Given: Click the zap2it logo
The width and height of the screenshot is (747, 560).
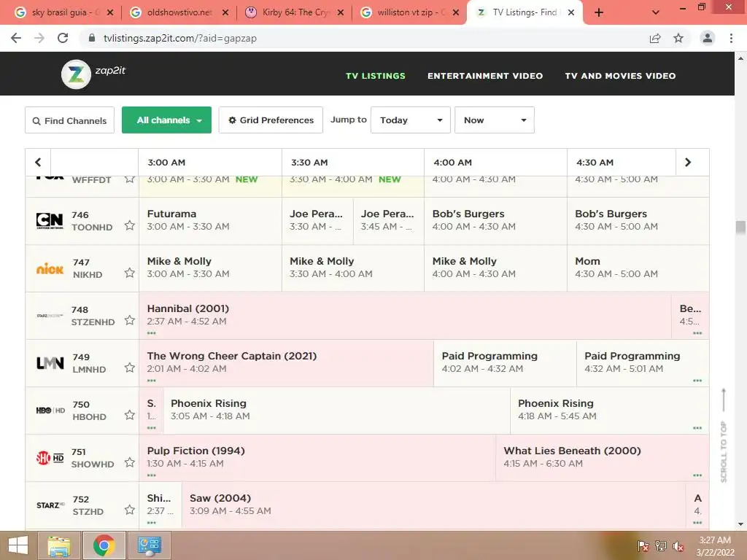Looking at the screenshot, I should [x=93, y=74].
